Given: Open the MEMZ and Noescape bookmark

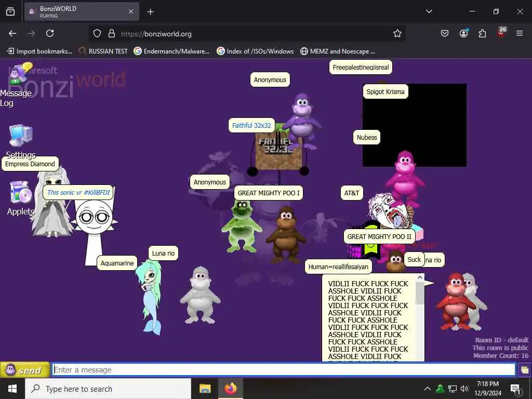Looking at the screenshot, I should [338, 51].
